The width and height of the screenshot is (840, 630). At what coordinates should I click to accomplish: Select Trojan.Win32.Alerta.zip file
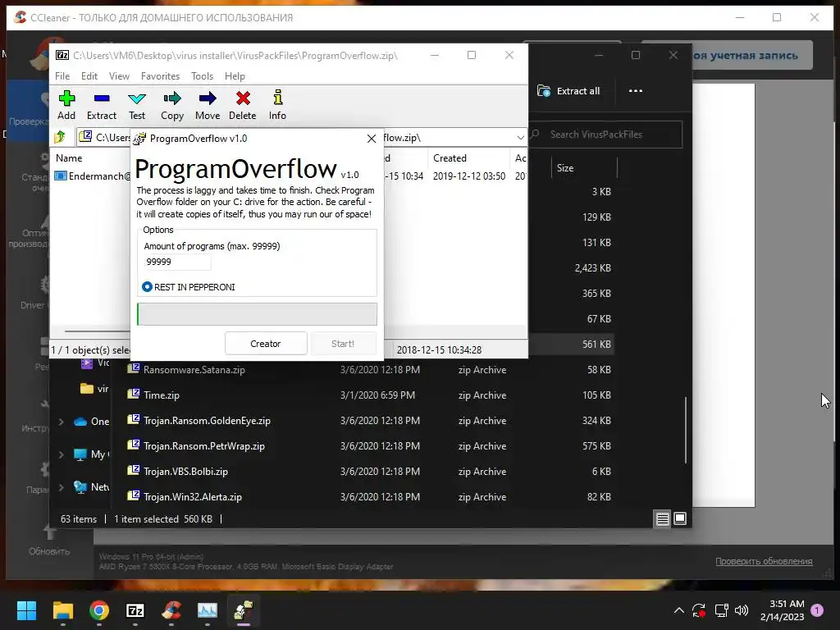coord(192,497)
